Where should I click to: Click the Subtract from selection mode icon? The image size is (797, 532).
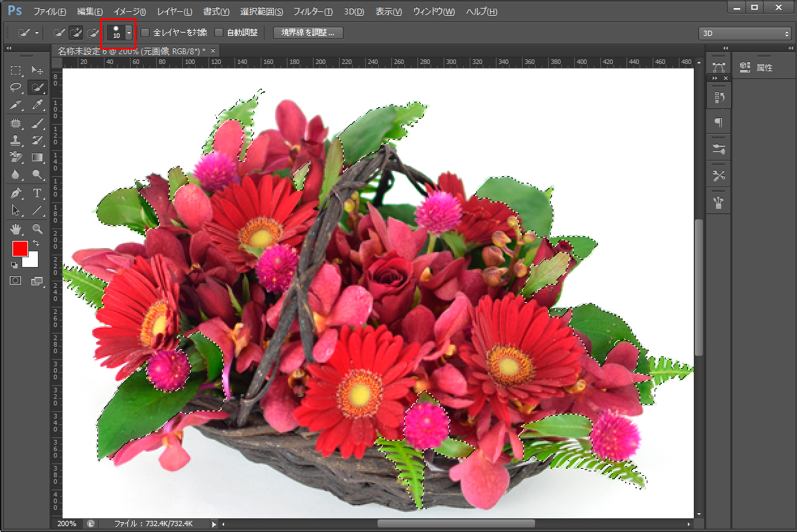coord(93,33)
